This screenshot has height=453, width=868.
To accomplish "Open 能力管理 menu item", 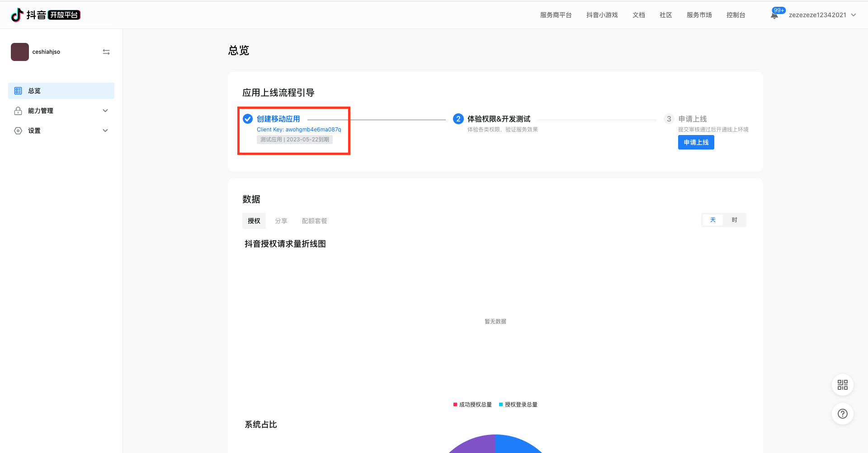I will coord(61,111).
